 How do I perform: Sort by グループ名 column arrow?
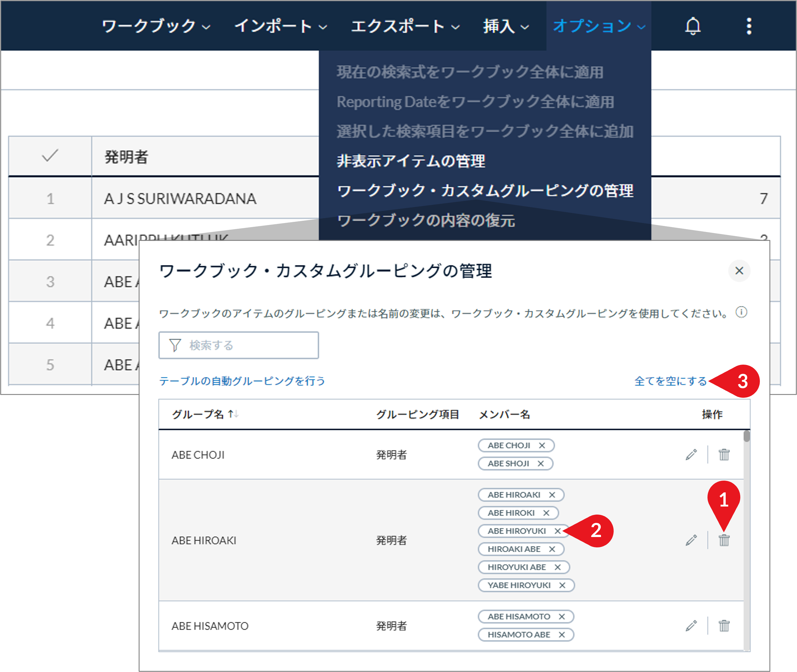pyautogui.click(x=233, y=414)
